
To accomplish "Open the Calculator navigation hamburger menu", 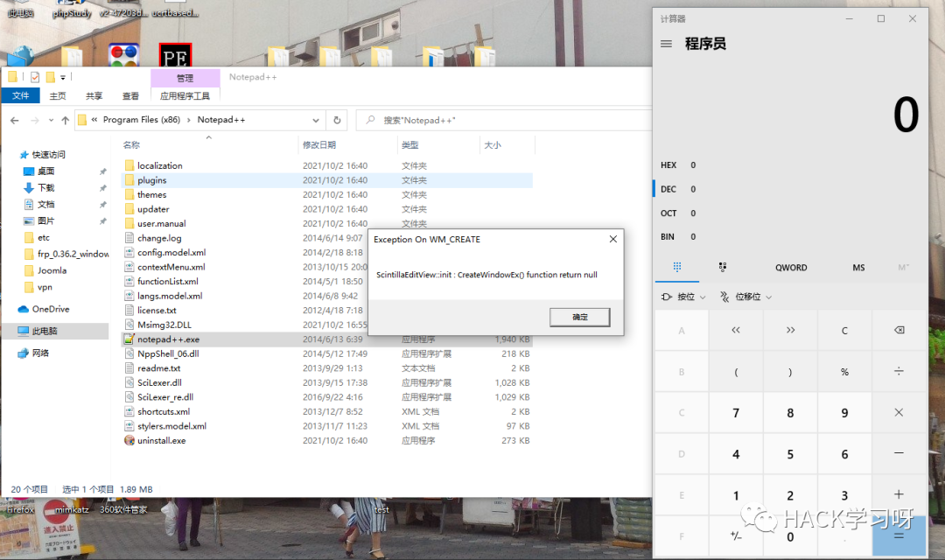I will [x=666, y=44].
